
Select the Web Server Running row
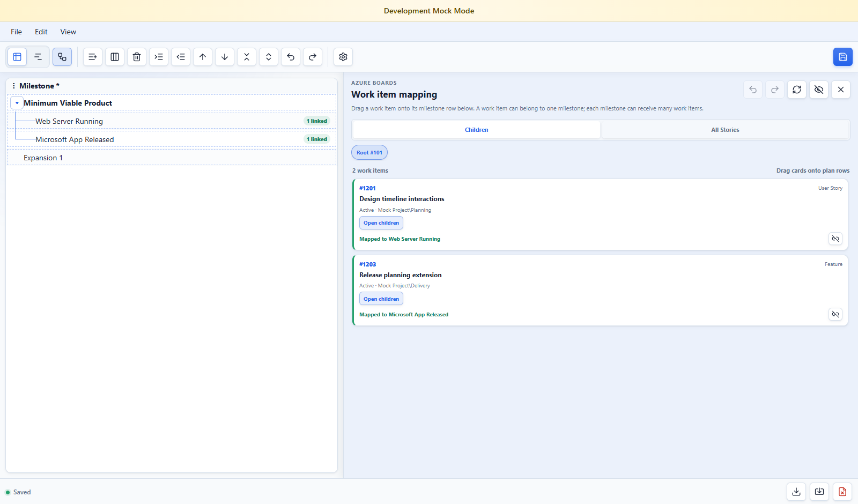coord(172,121)
